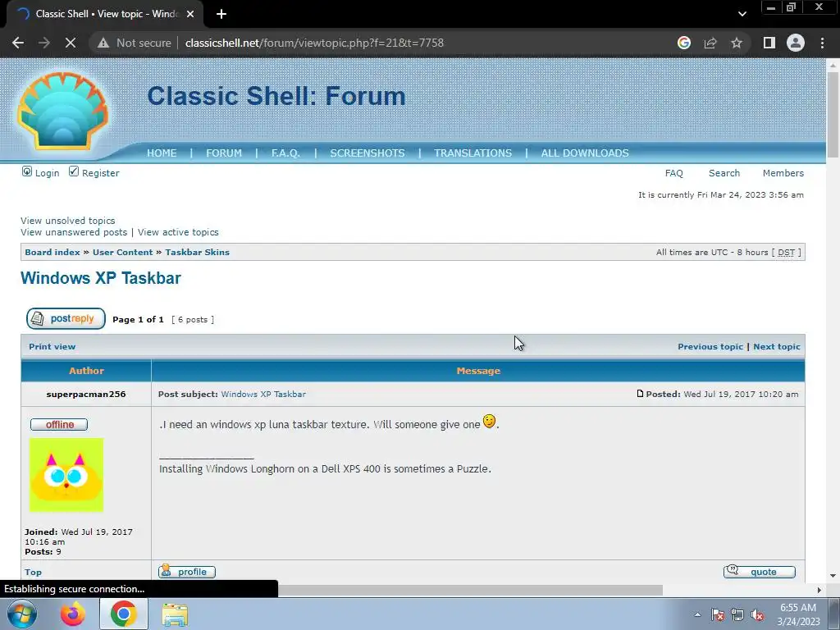The height and width of the screenshot is (630, 840).
Task: Click the share page icon
Action: 710,43
